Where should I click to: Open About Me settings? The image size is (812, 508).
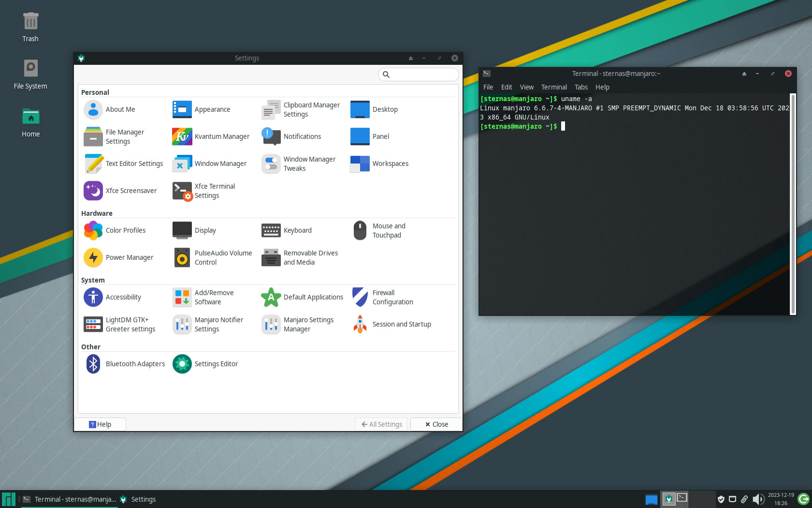[x=110, y=109]
